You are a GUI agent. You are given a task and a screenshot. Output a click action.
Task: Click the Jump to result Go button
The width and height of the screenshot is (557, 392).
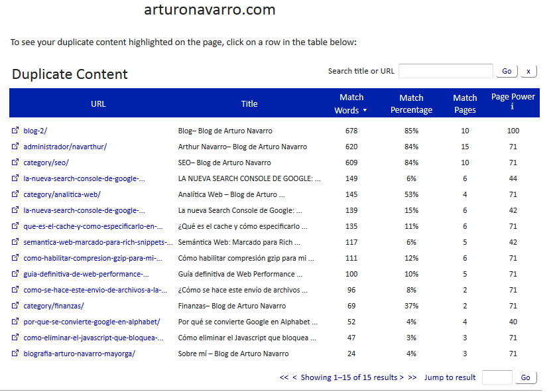526,377
